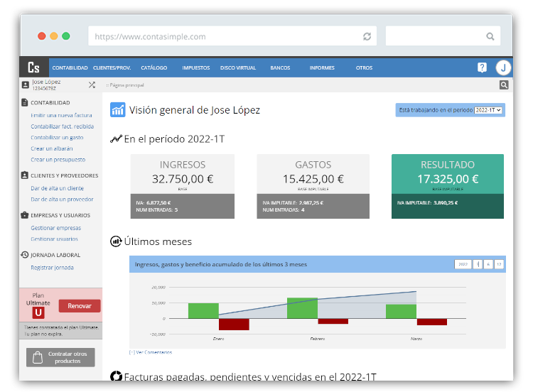Open the BANCOS menu
The width and height of the screenshot is (533, 392).
280,68
